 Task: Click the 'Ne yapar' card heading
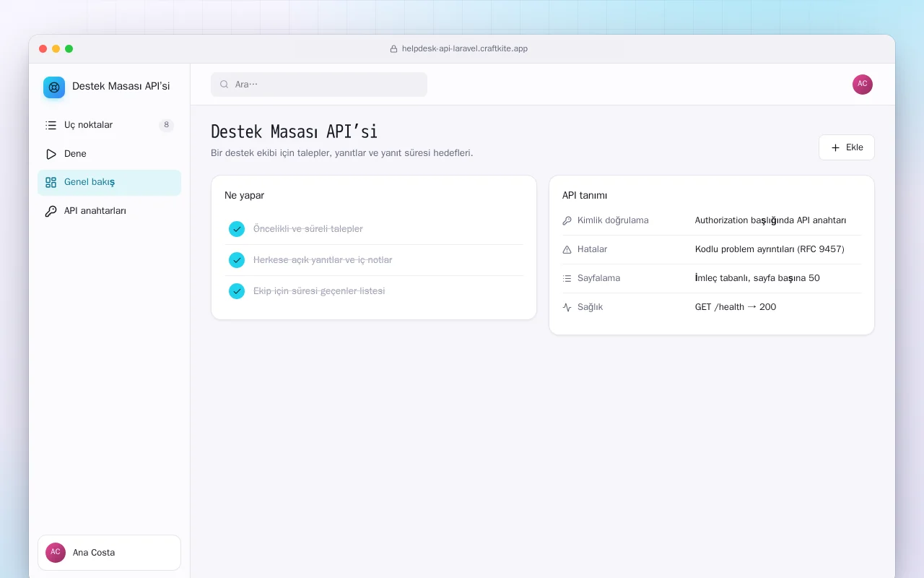(x=244, y=196)
